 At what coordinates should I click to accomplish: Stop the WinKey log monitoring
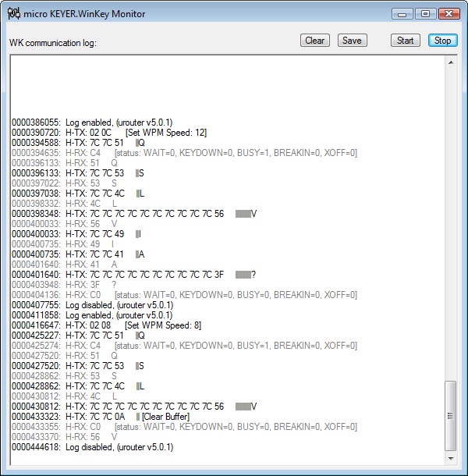[442, 41]
